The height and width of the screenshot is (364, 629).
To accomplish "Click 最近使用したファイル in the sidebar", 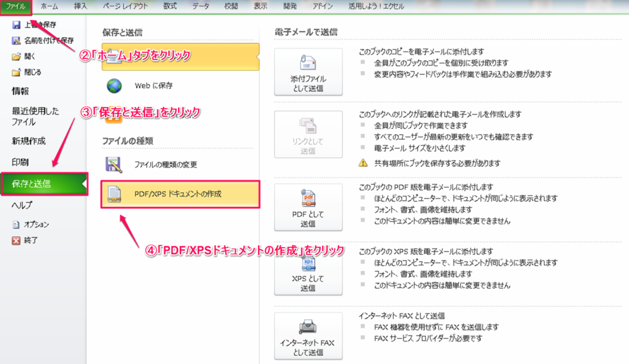I will click(35, 116).
